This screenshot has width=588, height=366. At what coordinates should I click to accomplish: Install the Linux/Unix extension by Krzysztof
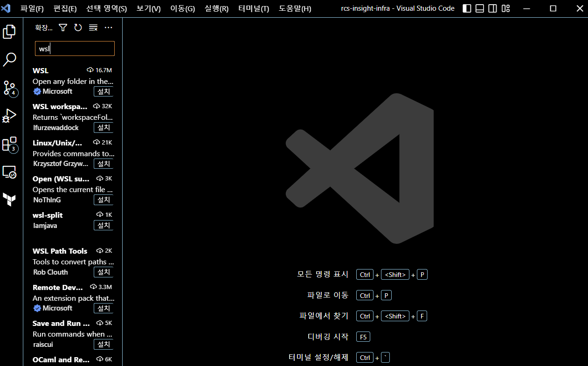(x=104, y=164)
